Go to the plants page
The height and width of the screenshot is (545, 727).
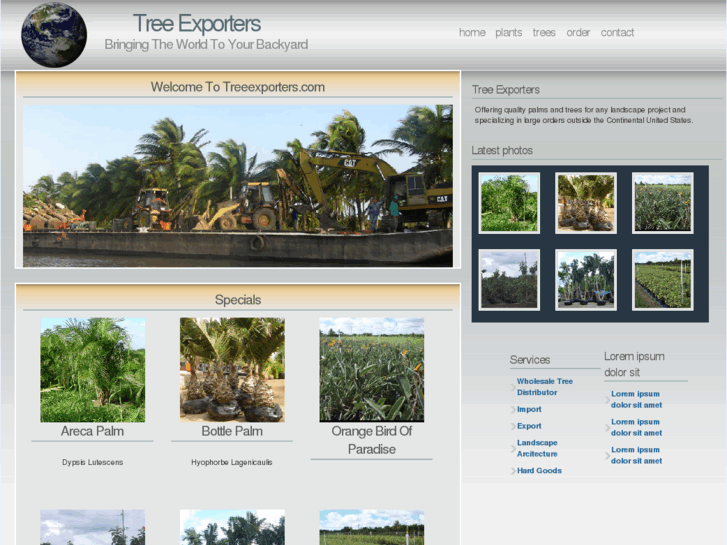pos(508,33)
